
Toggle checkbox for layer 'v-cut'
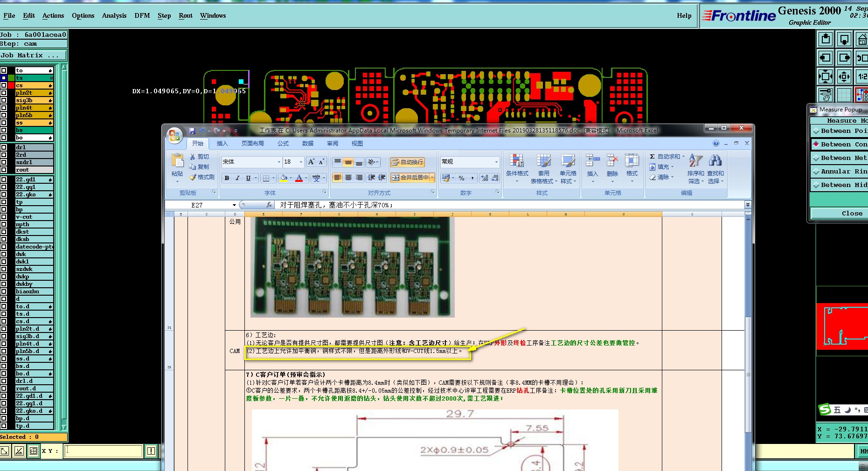click(4, 217)
